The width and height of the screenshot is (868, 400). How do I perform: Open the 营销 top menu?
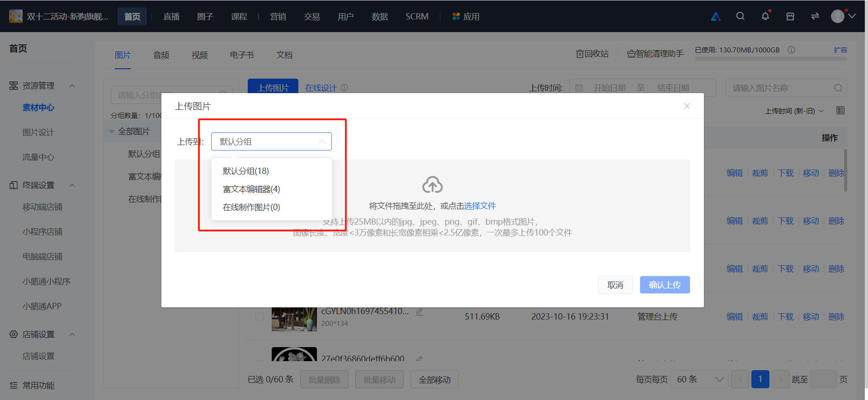tap(278, 17)
